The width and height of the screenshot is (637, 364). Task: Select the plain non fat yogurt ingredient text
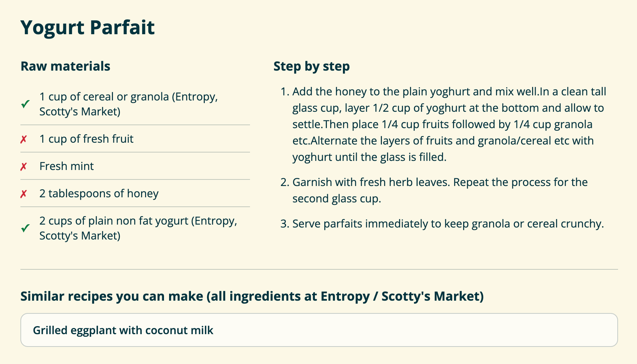[138, 228]
